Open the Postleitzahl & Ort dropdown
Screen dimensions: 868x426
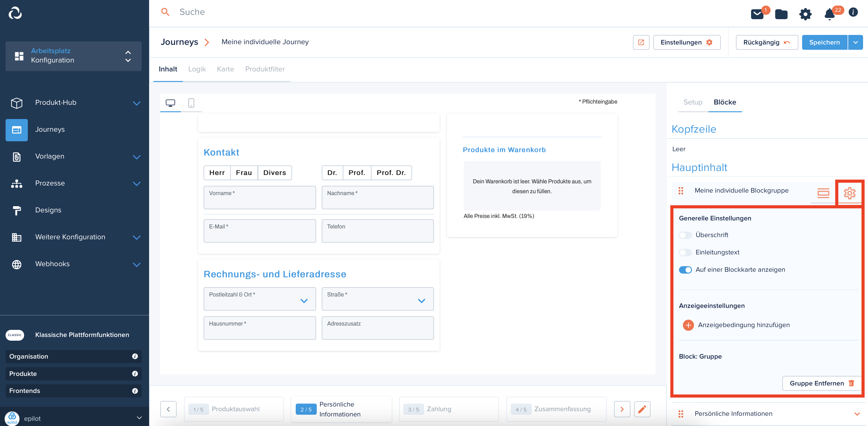click(x=260, y=299)
